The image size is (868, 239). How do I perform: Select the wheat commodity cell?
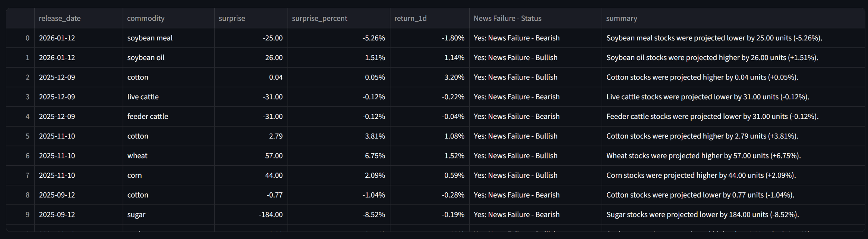(x=137, y=156)
